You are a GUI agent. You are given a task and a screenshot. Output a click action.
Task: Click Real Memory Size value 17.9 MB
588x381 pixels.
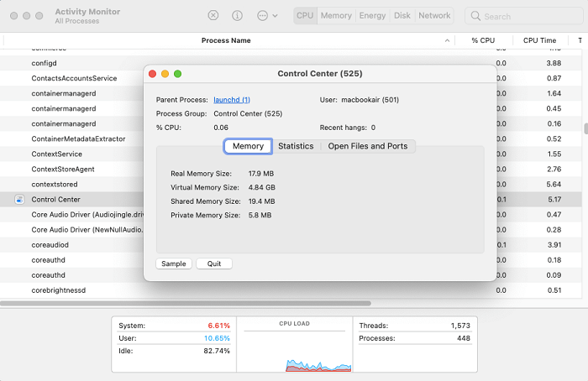[261, 174]
